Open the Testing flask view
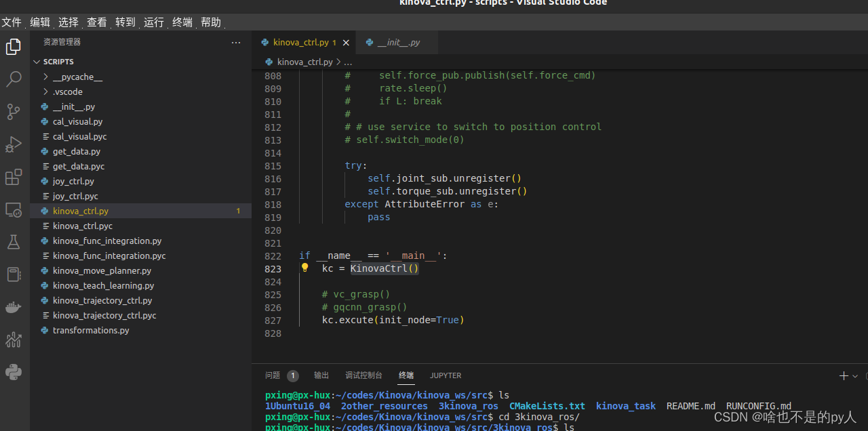Image resolution: width=868 pixels, height=431 pixels. pyautogui.click(x=14, y=242)
